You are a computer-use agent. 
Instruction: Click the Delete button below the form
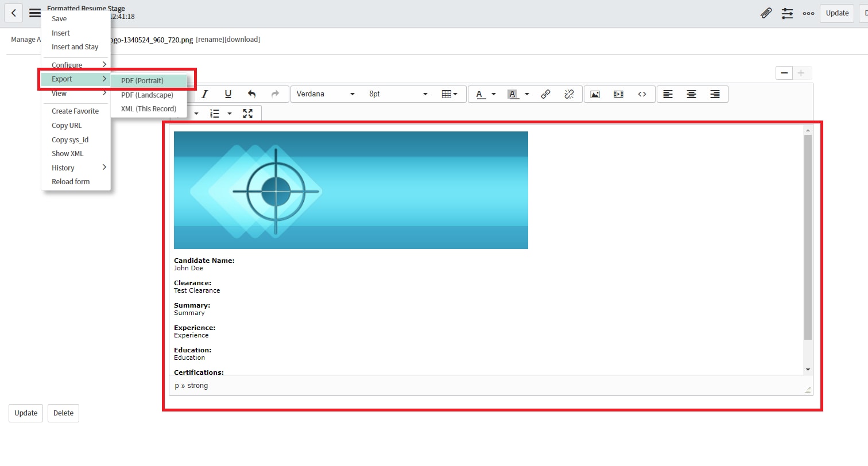63,413
